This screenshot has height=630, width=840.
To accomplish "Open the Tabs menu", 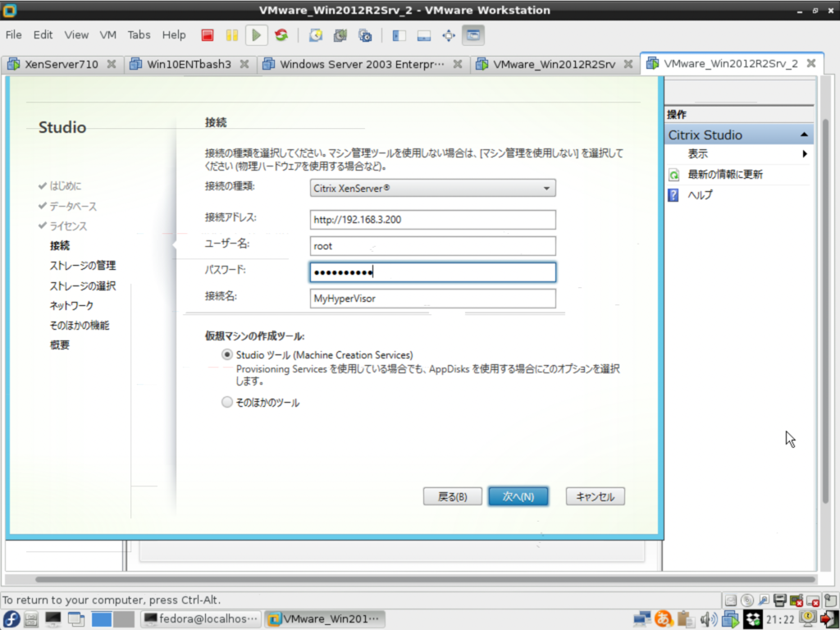I will point(139,34).
